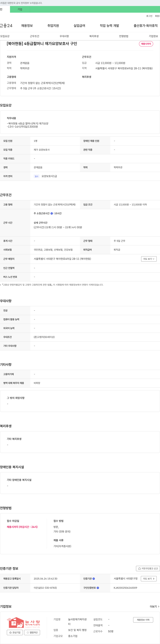The image size is (160, 644).
Task: Open the 직업 능력 개발 menu
Action: click(x=109, y=25)
